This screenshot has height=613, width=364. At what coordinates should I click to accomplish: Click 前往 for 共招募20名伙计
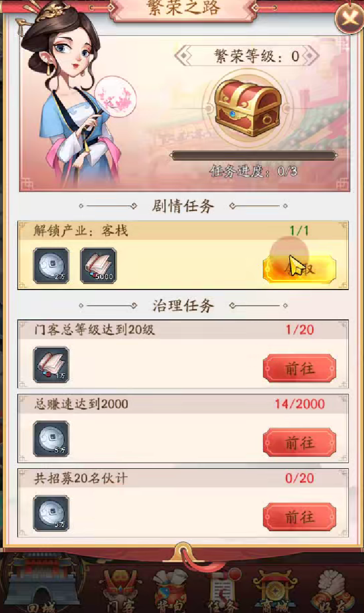[299, 517]
